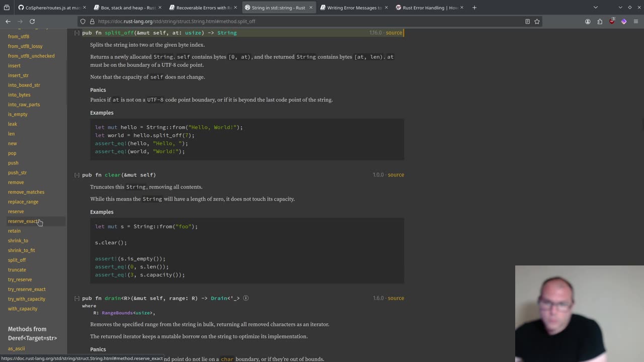Click the shield tracking protection icon
644x362 pixels.
click(83, 22)
